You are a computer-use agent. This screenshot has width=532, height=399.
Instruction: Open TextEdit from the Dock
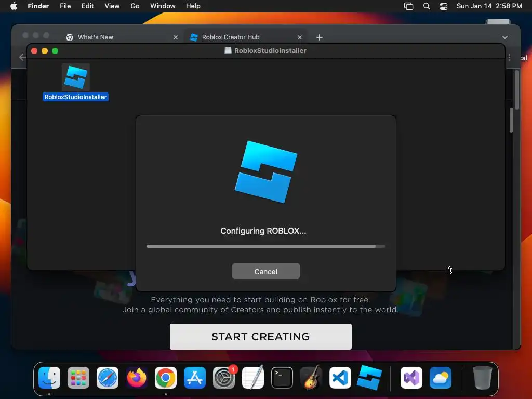click(x=253, y=378)
